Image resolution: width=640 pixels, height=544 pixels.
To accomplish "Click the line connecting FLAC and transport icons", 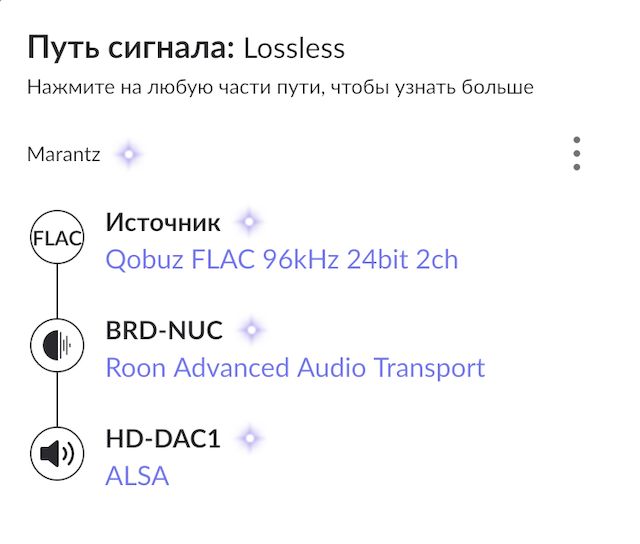I will point(57,292).
